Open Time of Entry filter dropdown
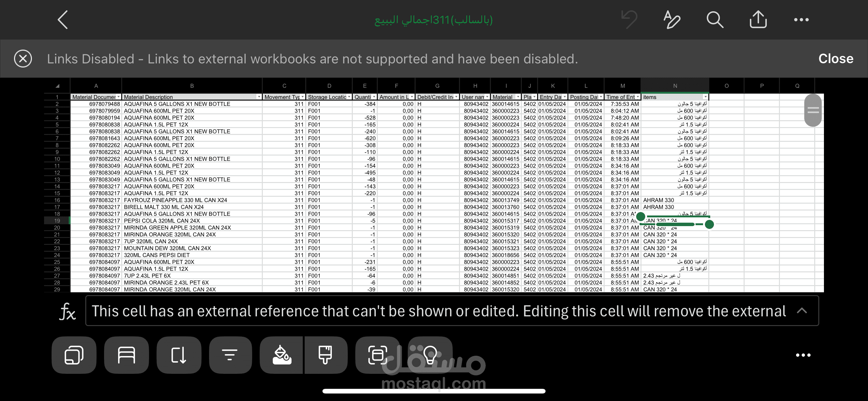 (x=637, y=97)
